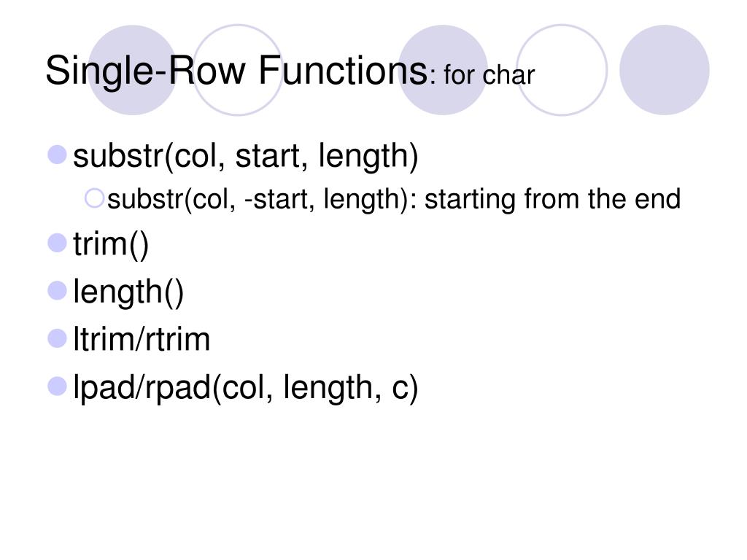
Task: Click the 'ltrim/rtrim' list item
Action: 142,340
